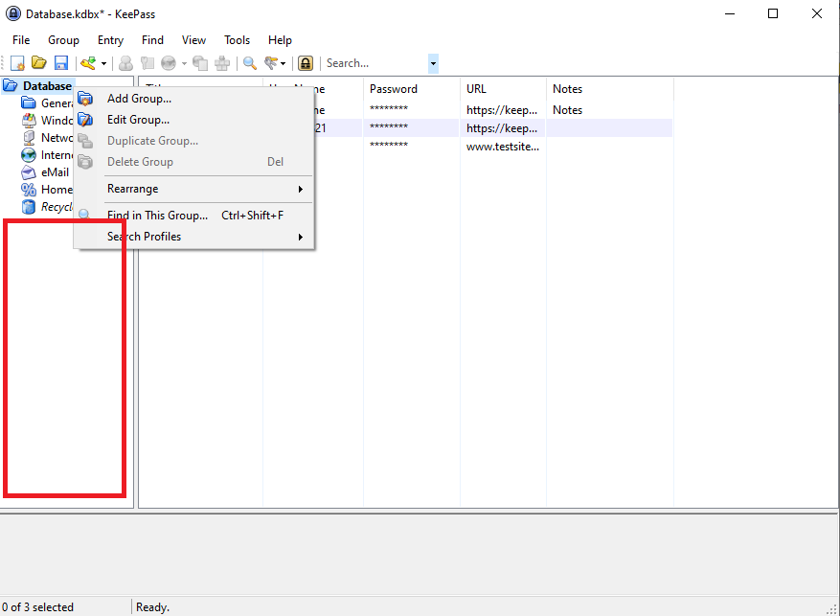Open an existing database

(38, 62)
